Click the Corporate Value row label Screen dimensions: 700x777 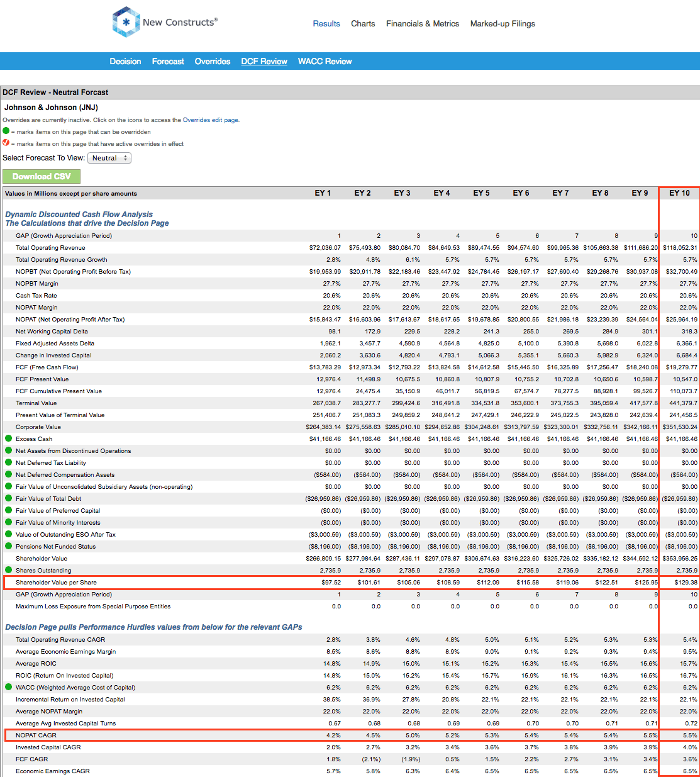(x=38, y=427)
